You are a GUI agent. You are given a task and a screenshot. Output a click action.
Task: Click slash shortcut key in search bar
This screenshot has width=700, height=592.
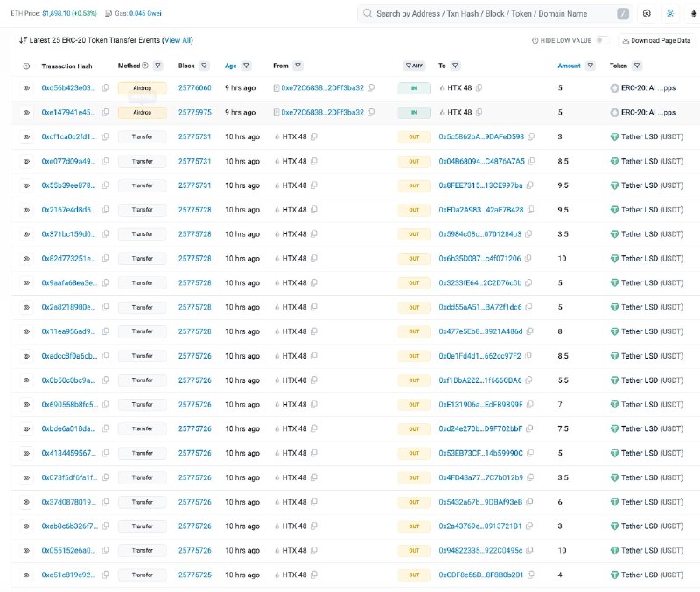623,14
